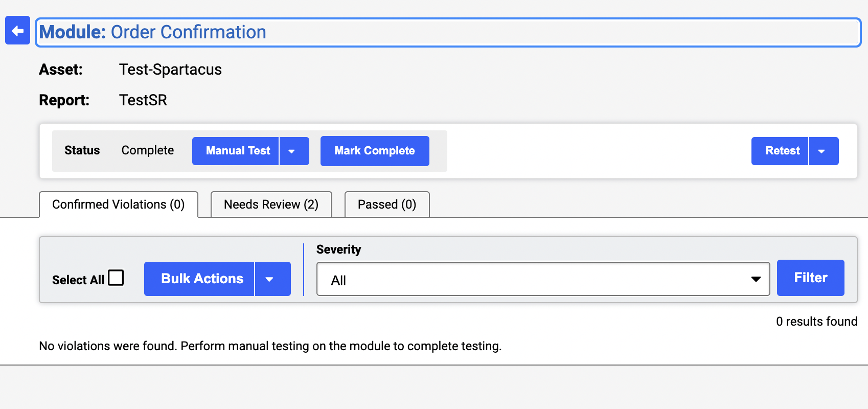The width and height of the screenshot is (868, 409).
Task: Click the Retest button
Action: [x=780, y=151]
